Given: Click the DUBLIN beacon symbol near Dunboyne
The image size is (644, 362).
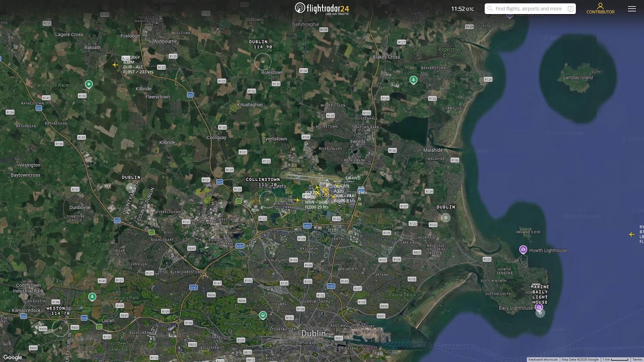Looking at the screenshot, I should click(131, 188).
